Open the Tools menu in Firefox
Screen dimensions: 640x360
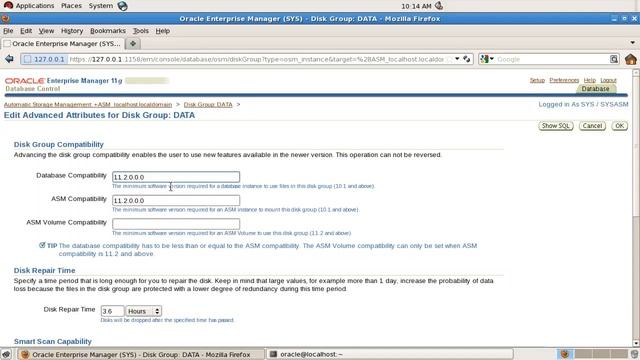tap(140, 31)
